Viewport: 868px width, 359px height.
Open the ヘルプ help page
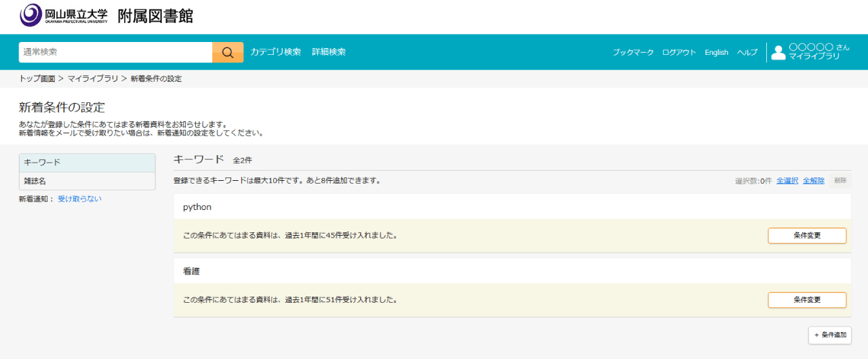747,53
